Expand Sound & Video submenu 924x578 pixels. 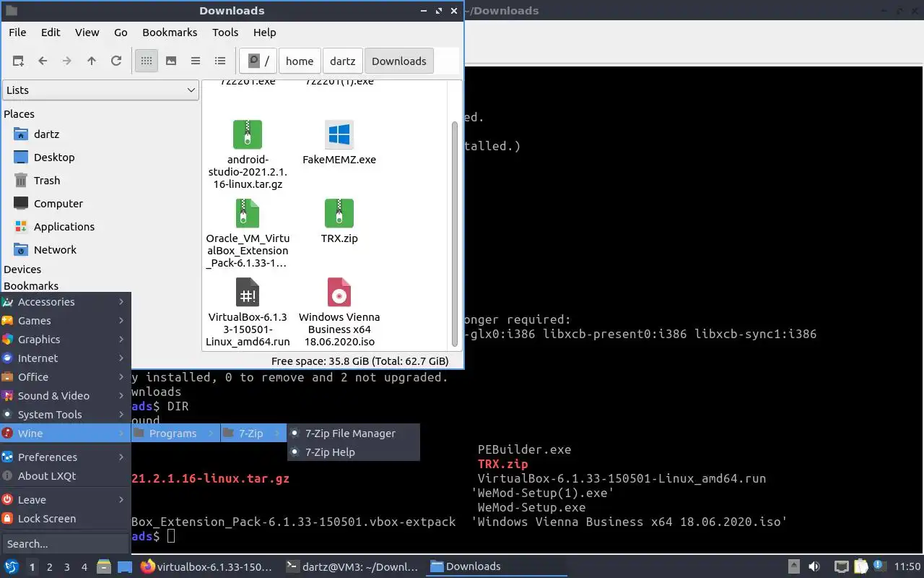tap(65, 396)
